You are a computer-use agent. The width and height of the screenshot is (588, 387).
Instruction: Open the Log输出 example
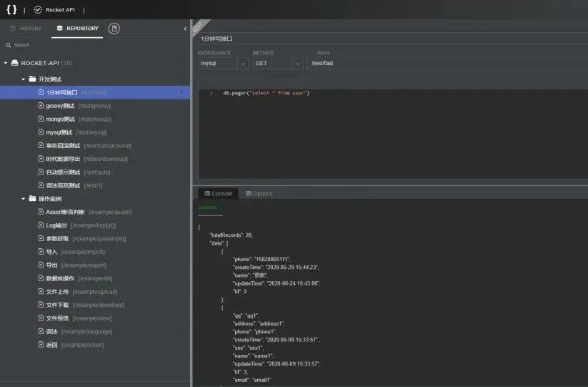[x=95, y=225]
